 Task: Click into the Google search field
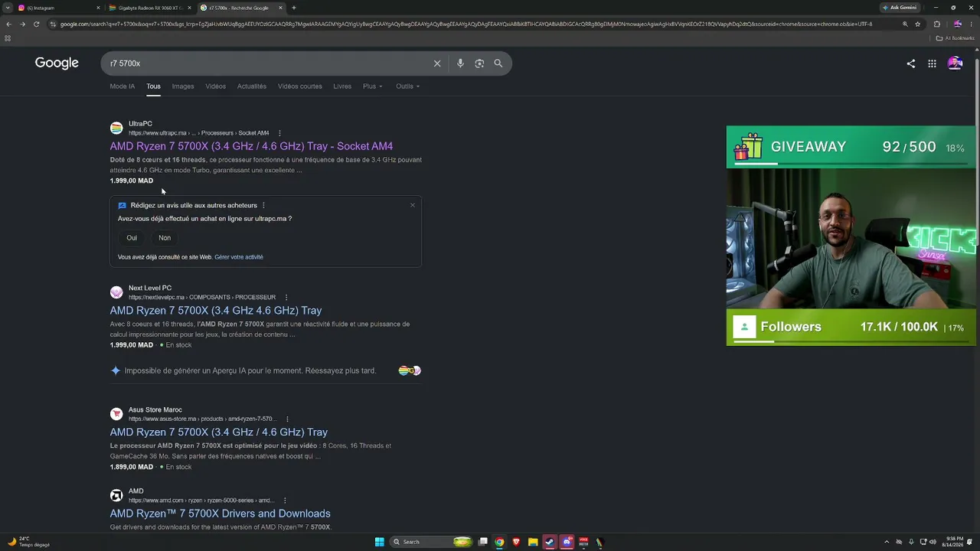coord(268,64)
